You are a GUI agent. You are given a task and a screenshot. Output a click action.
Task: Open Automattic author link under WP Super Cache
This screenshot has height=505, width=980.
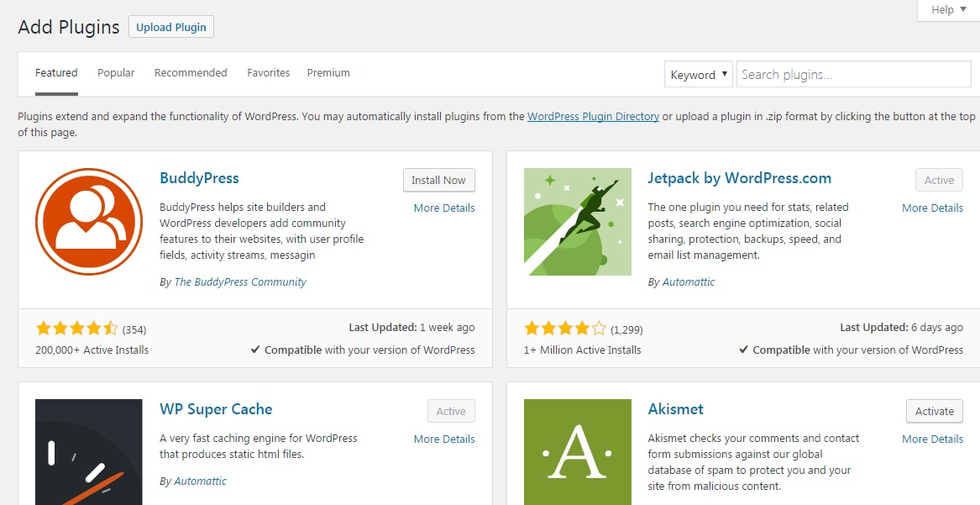(201, 481)
